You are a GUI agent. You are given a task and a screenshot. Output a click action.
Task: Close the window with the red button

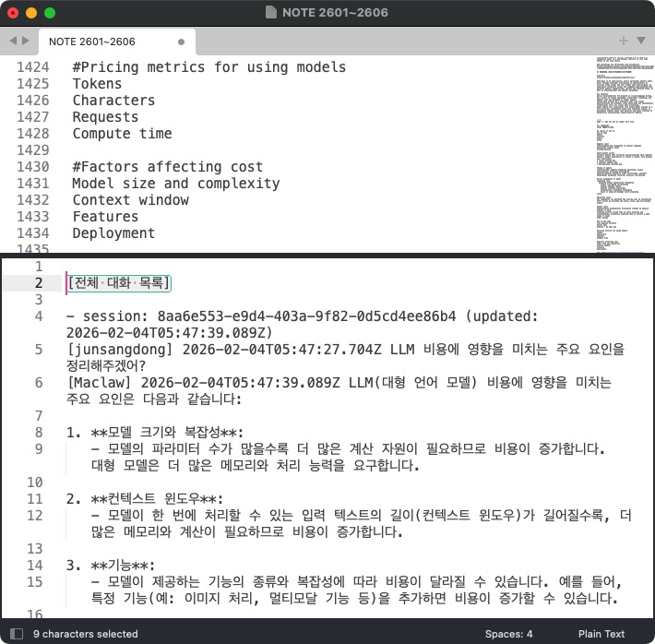pyautogui.click(x=13, y=13)
